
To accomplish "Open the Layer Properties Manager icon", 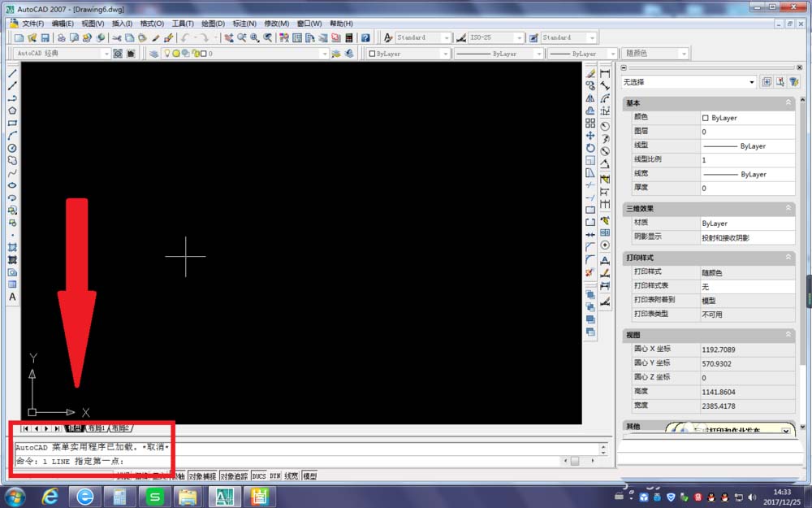I will 153,54.
